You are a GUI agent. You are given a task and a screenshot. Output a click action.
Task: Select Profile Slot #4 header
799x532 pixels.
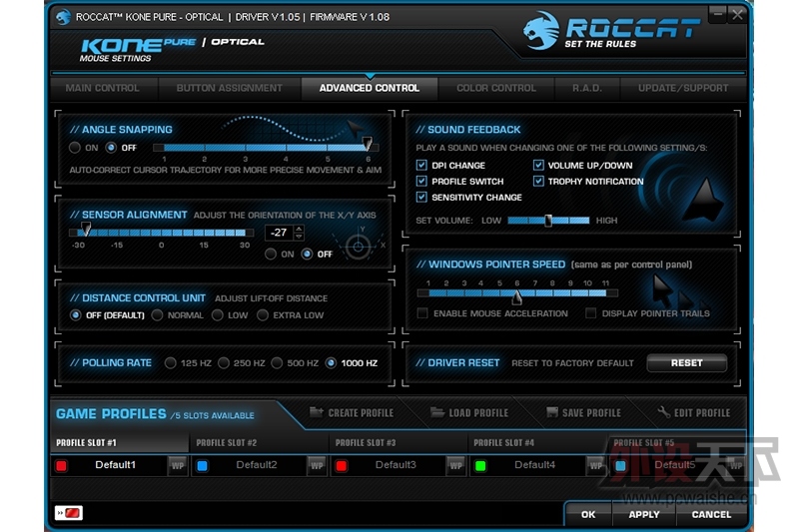pyautogui.click(x=537, y=442)
